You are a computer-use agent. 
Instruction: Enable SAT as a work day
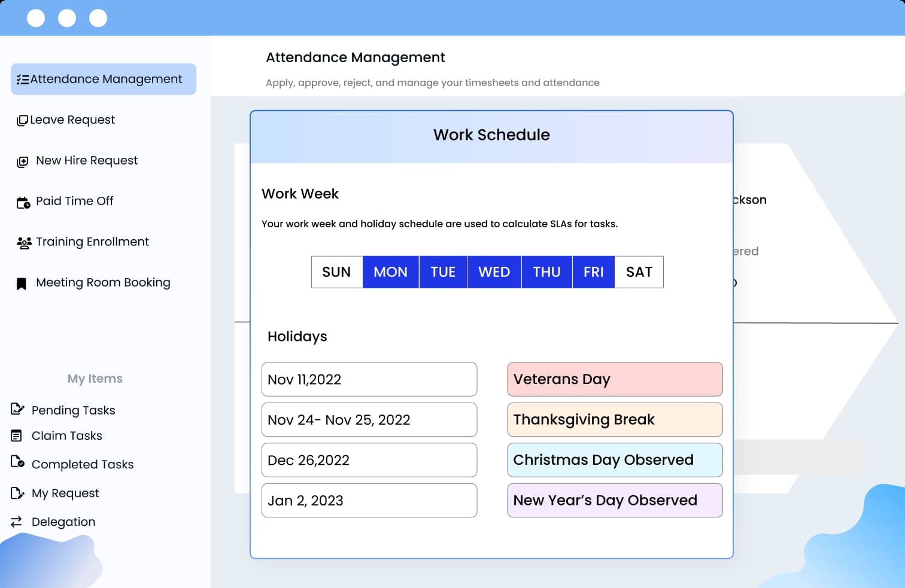639,272
